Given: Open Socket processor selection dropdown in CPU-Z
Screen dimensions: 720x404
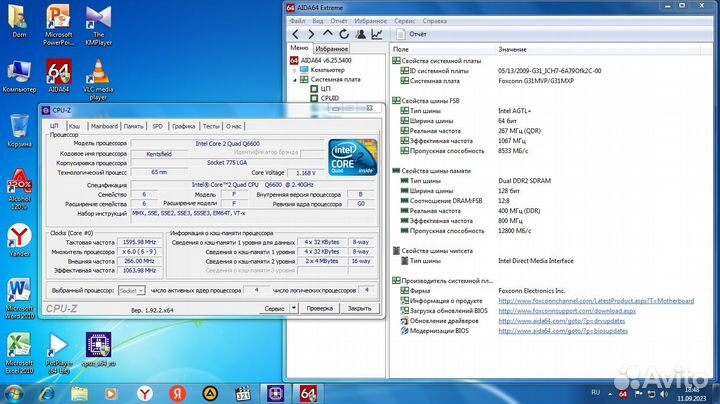Looking at the screenshot, I should [x=131, y=291].
